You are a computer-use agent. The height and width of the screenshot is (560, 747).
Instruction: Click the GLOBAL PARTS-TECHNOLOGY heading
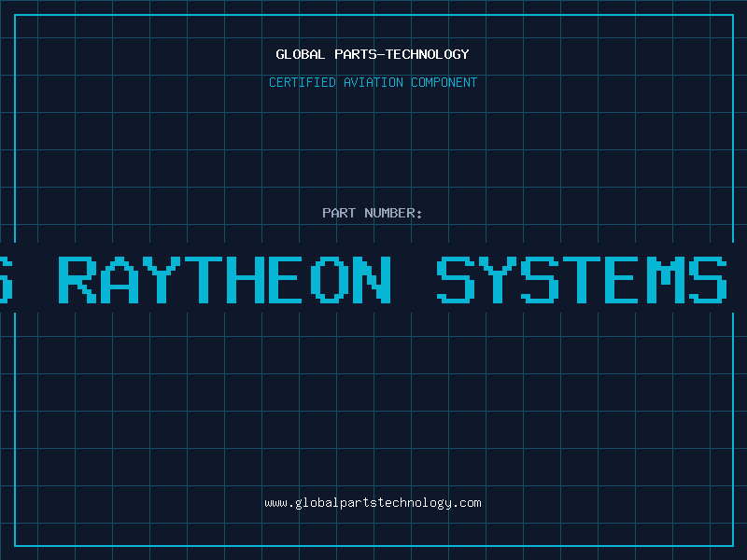[x=373, y=54]
